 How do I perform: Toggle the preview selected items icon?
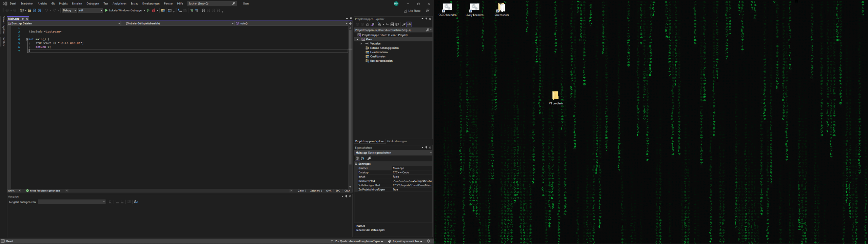click(409, 24)
